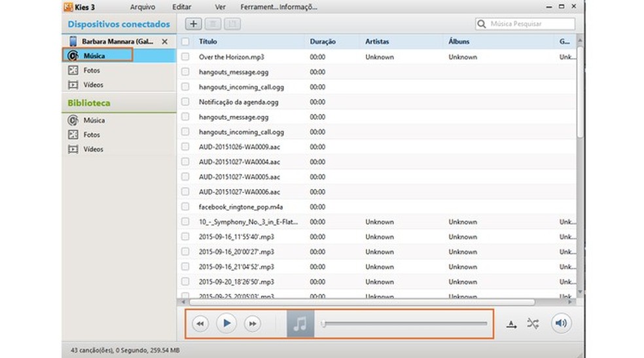
Task: Toggle the select-all checkbox in header
Action: tap(185, 41)
